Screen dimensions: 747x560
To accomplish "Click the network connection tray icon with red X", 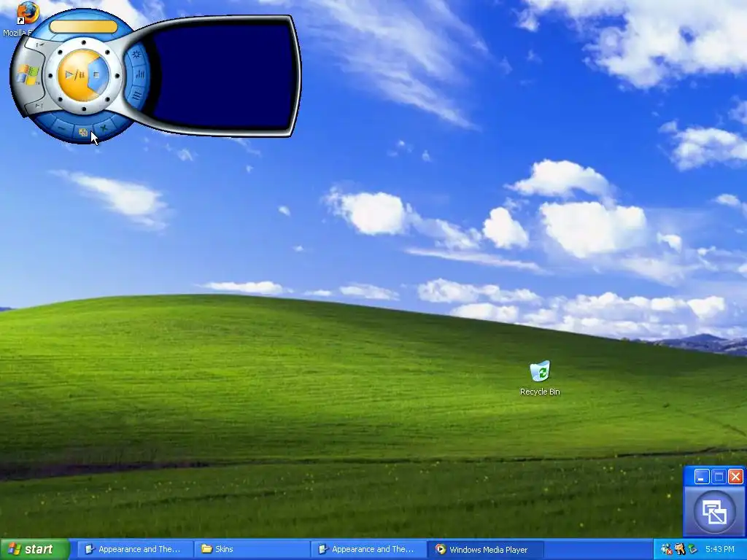I will 667,550.
